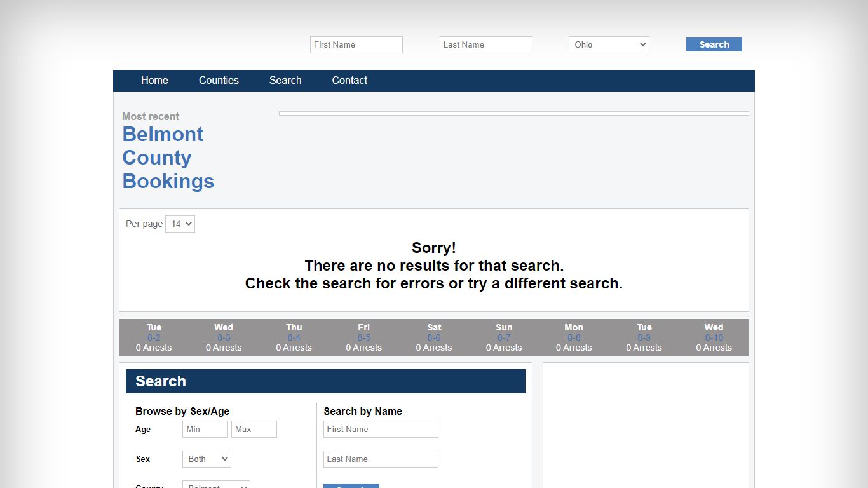The height and width of the screenshot is (488, 868).
Task: Click the Age Max field
Action: tap(254, 429)
